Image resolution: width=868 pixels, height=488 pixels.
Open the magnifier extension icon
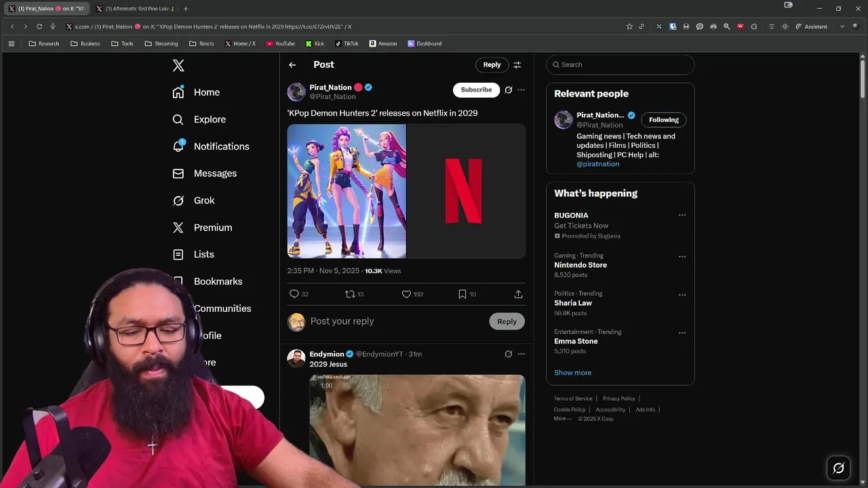pos(727,26)
